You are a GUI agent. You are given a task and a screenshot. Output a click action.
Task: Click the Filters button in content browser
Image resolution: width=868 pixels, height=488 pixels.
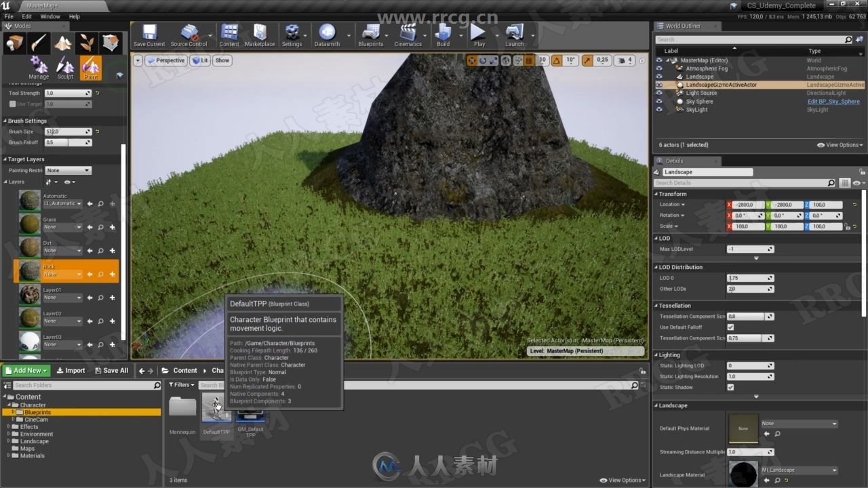pyautogui.click(x=181, y=385)
